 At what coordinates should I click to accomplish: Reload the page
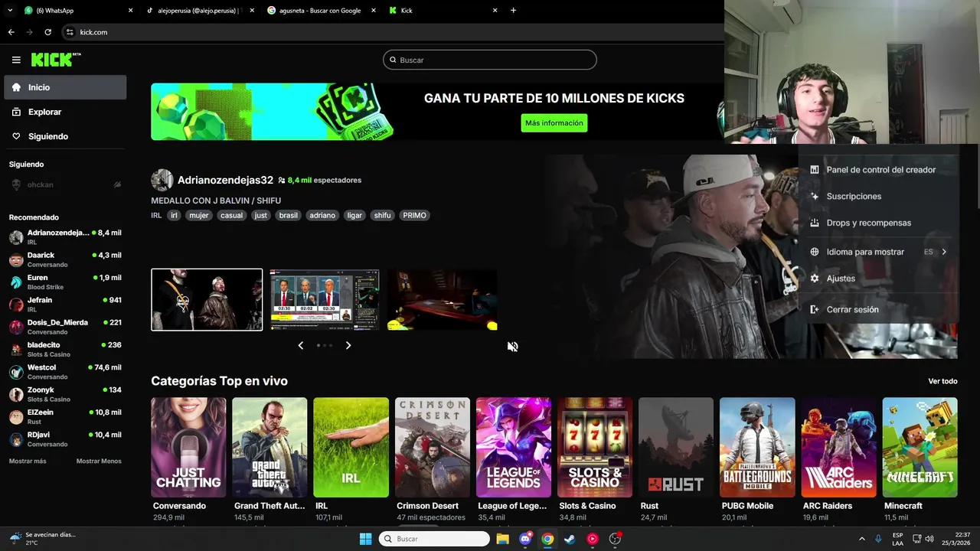point(47,32)
